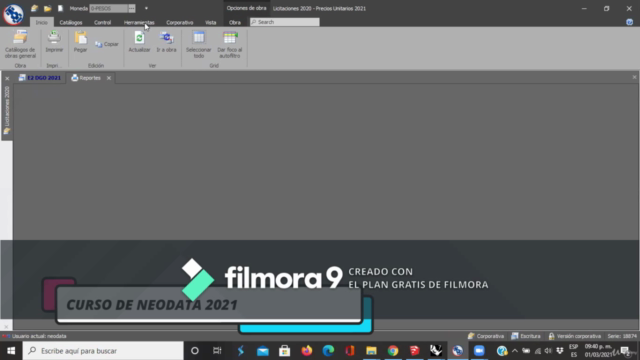Screen dimensions: 640x360
Task: Open File Explorer from the taskbar
Action: (371, 351)
